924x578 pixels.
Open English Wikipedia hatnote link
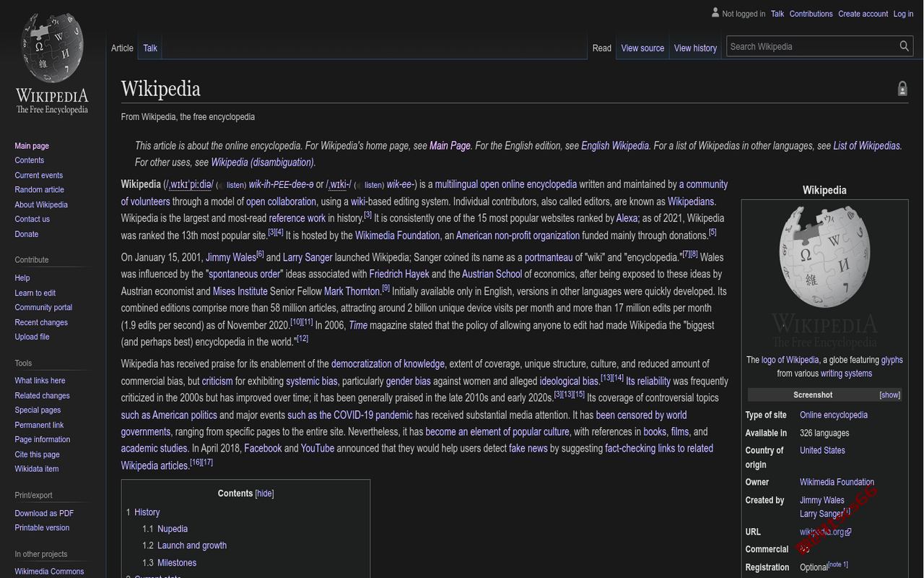coord(615,146)
